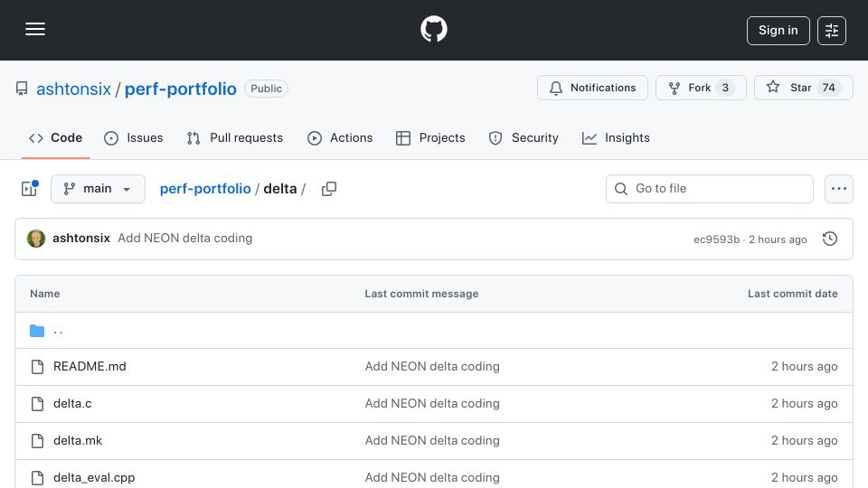Image resolution: width=868 pixels, height=488 pixels.
Task: Click the repository book icon beside ashtonsix
Action: tap(22, 89)
